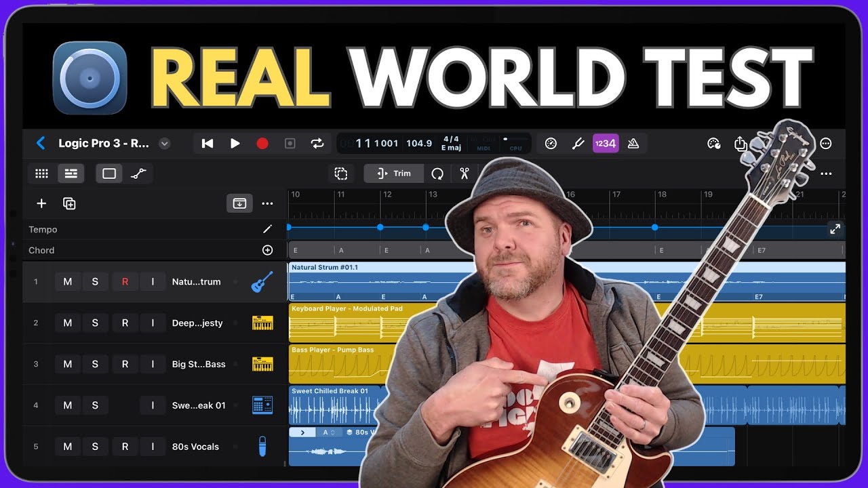The height and width of the screenshot is (488, 868).
Task: Mute the Natu...trum track 1
Action: pos(68,282)
